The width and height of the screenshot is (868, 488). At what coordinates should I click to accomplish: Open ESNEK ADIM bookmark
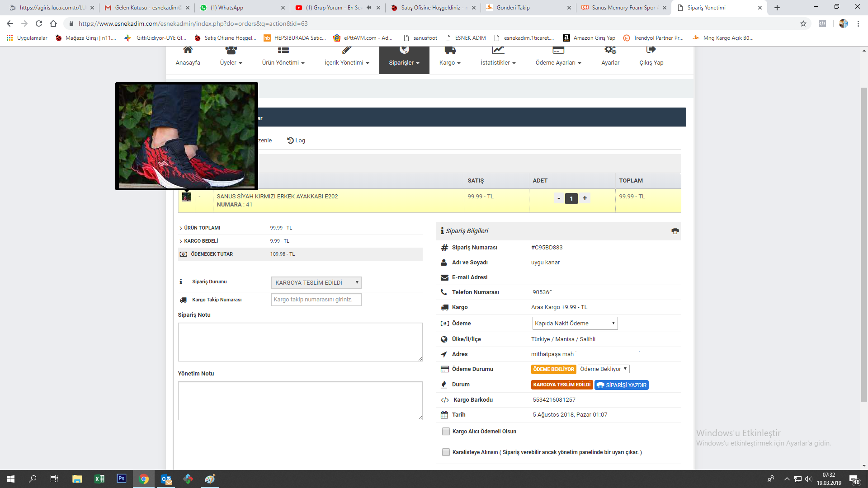[466, 38]
